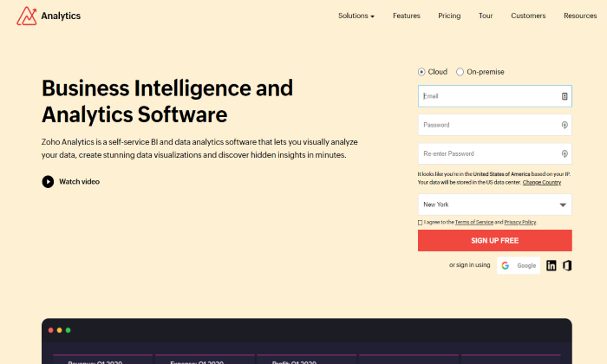Open the Terms of Service link
The width and height of the screenshot is (607, 364).
pyautogui.click(x=473, y=223)
